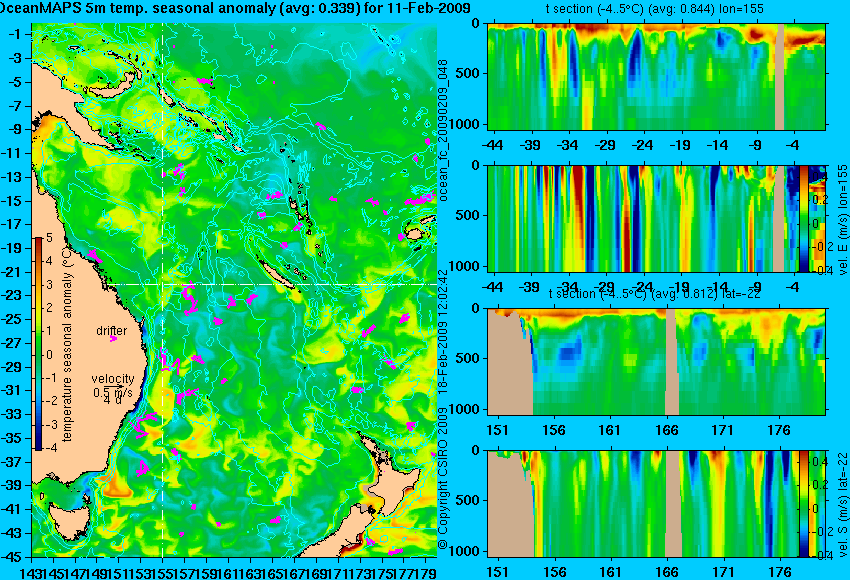The image size is (850, 580).
Task: Click the '-44' tick under the lon=155 temperature section
Action: pos(493,145)
